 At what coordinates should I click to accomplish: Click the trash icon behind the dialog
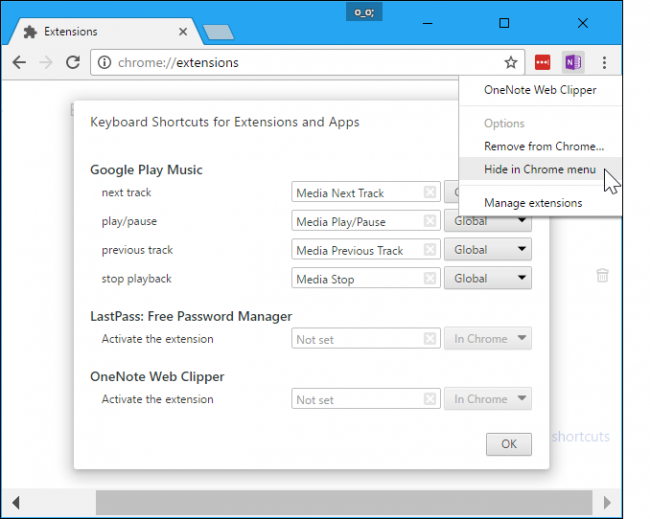[x=602, y=275]
